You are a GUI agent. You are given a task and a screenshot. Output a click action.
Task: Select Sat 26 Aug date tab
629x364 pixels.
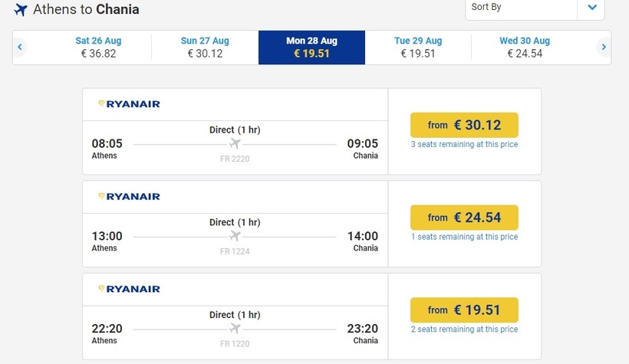[98, 48]
